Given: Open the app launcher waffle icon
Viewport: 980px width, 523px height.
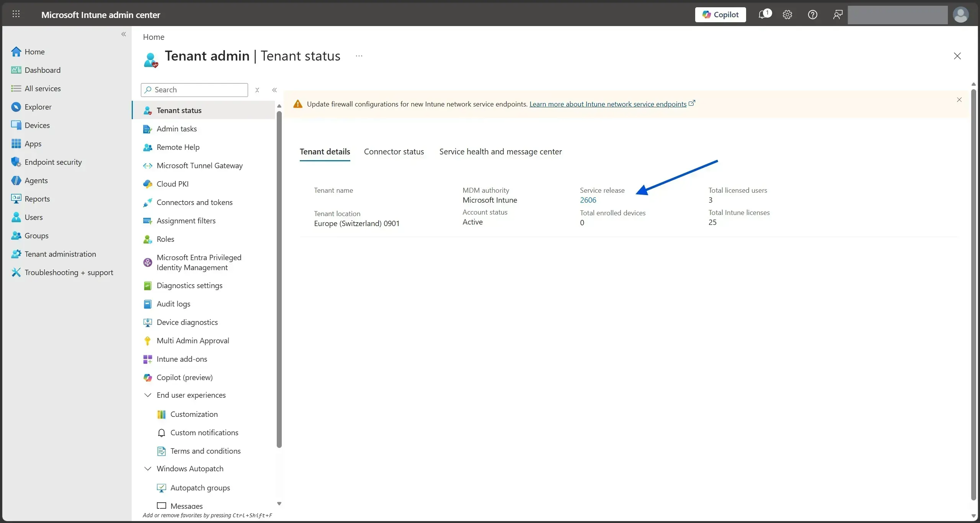Looking at the screenshot, I should click(x=16, y=14).
